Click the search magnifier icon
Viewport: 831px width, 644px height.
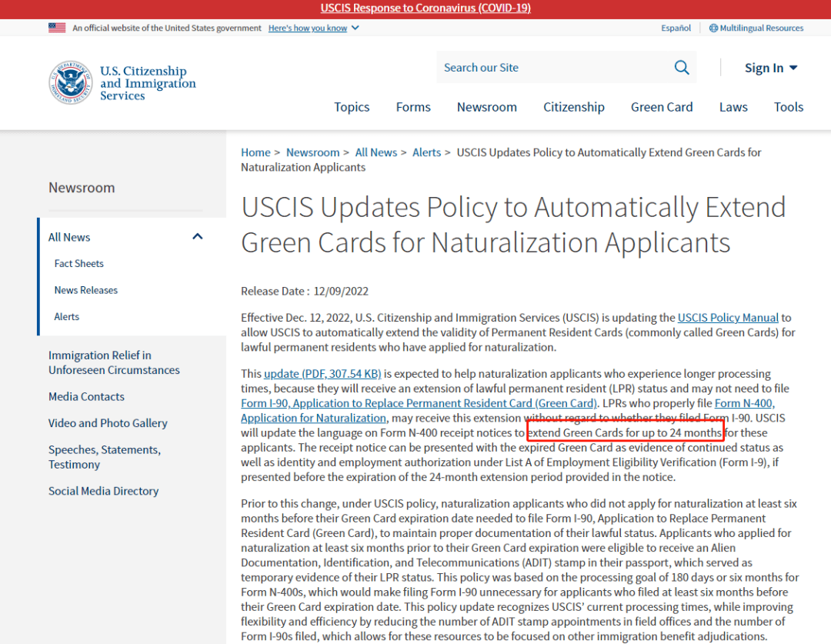(x=682, y=68)
